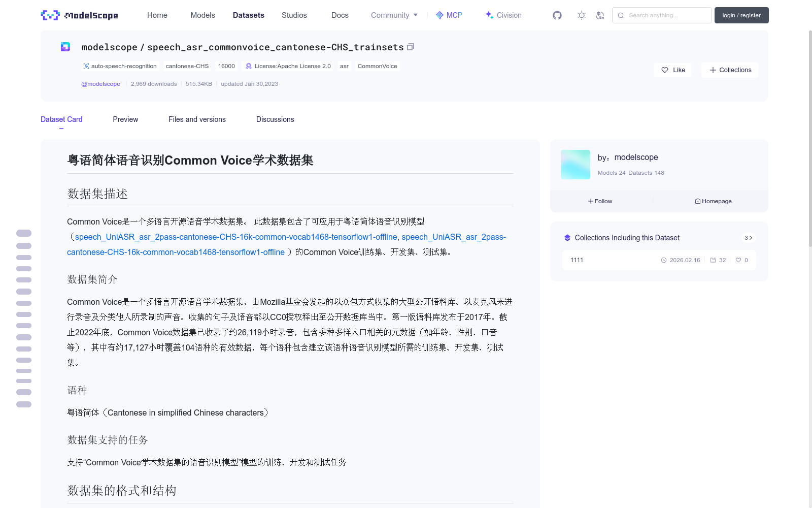Switch to the Dataset Card tab
This screenshot has width=812, height=508.
click(x=61, y=119)
